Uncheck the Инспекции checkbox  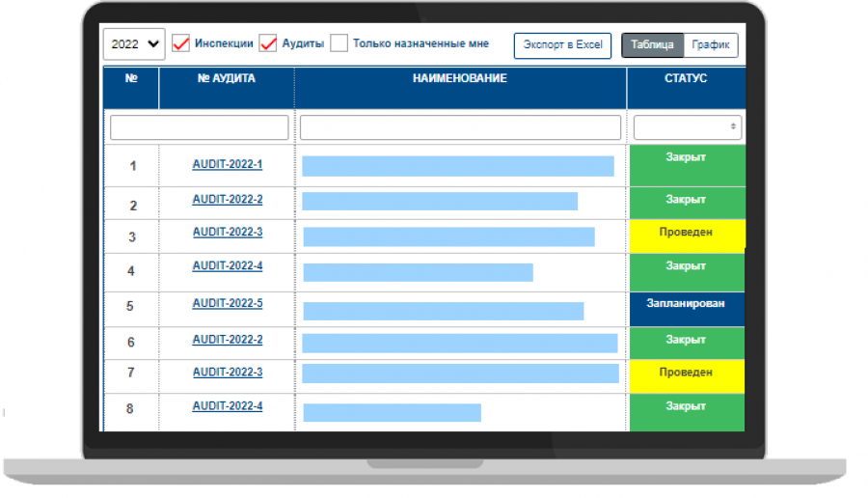pos(181,43)
